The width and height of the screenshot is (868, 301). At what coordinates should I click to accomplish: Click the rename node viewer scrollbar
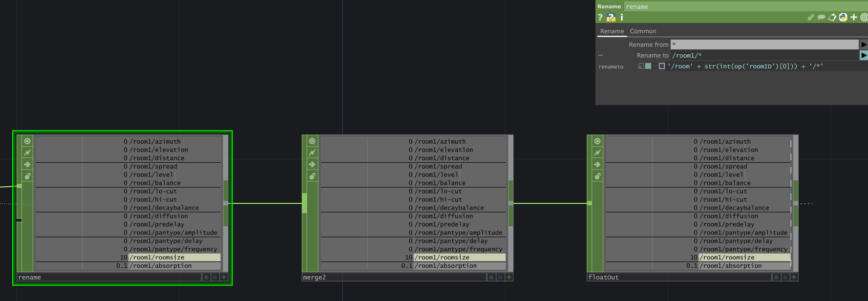[226, 203]
